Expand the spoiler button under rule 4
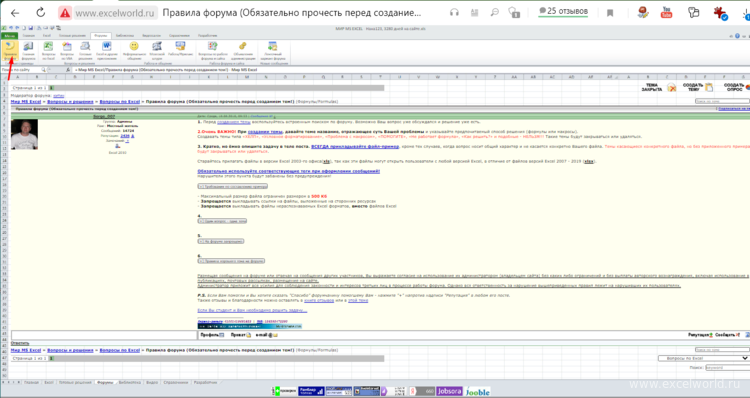 [x=222, y=221]
